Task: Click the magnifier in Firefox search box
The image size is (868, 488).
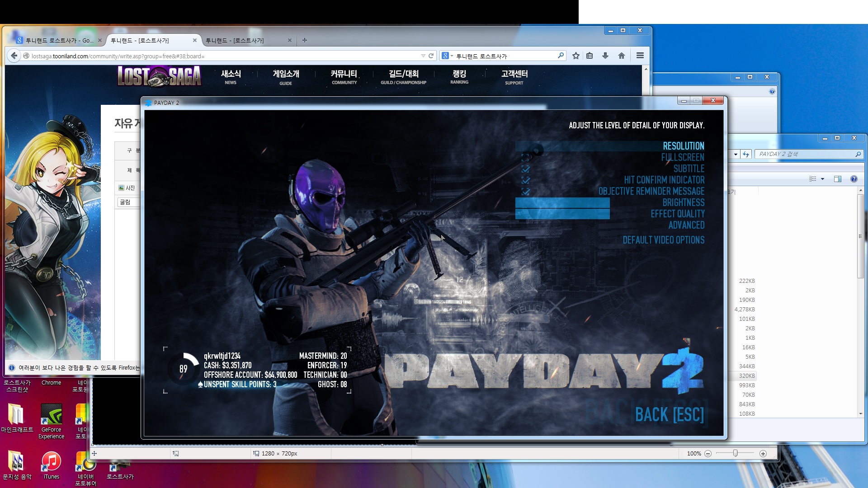Action: (561, 56)
